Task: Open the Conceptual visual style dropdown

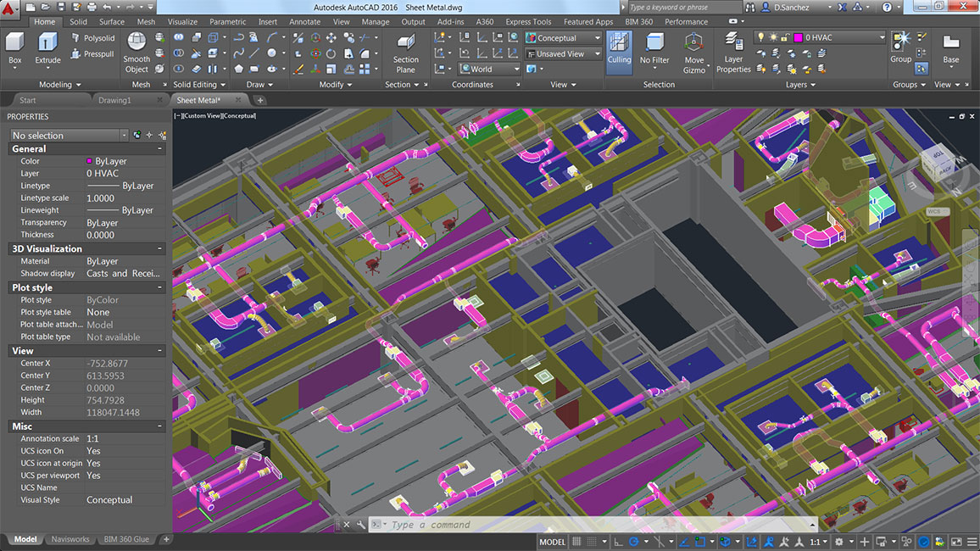Action: 563,38
